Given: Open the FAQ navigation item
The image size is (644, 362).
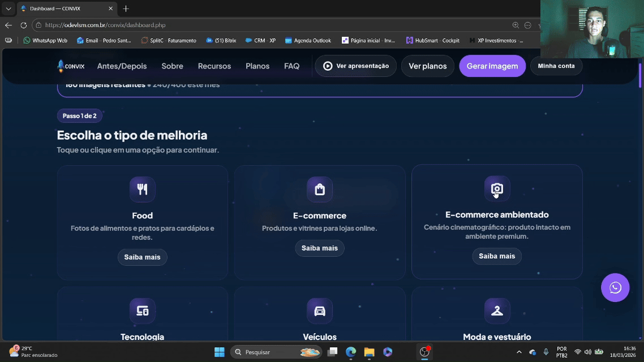Looking at the screenshot, I should coord(291,66).
